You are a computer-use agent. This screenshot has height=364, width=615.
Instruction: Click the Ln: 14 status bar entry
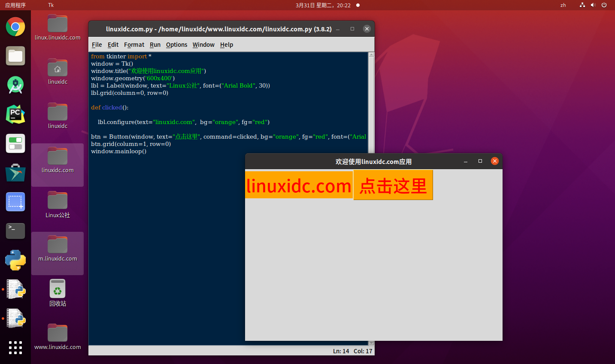click(341, 351)
